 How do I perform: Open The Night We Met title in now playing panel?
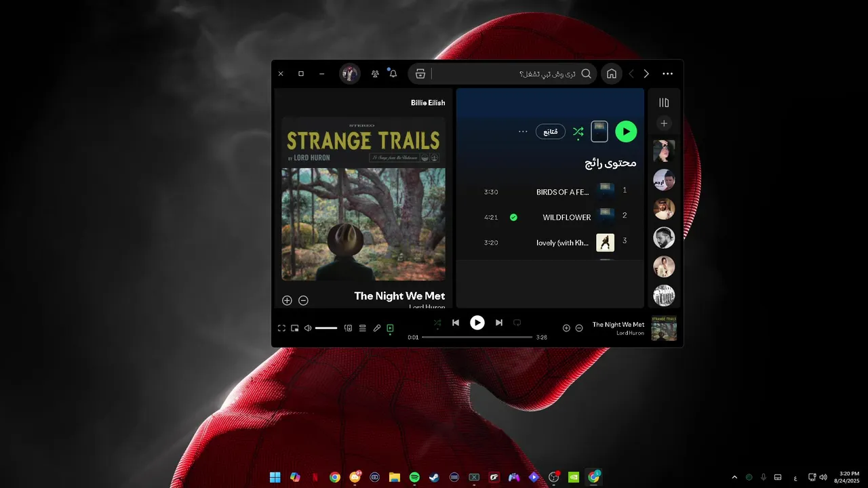click(399, 296)
